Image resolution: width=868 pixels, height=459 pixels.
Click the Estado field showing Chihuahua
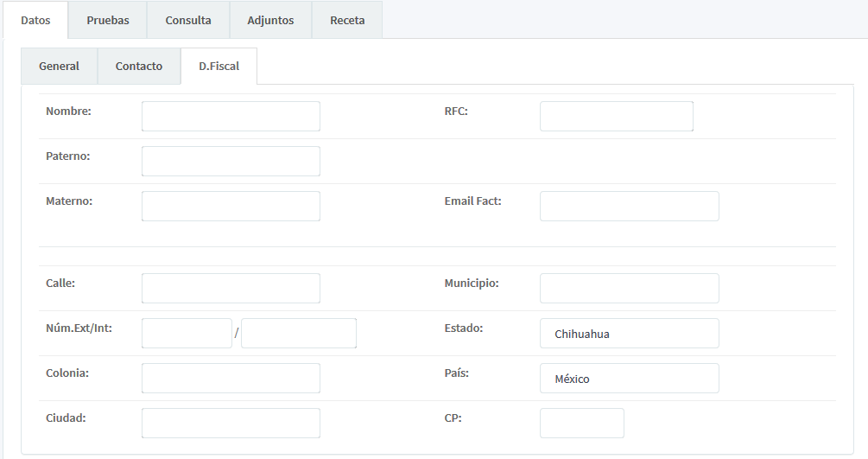coord(629,333)
